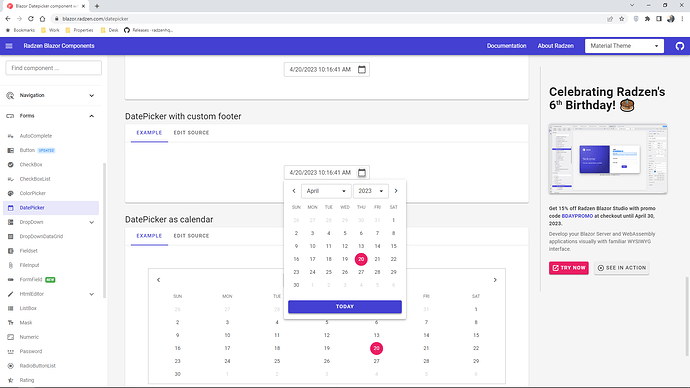690x388 pixels.
Task: Click Radzen Blazor Components header title
Action: [x=59, y=46]
